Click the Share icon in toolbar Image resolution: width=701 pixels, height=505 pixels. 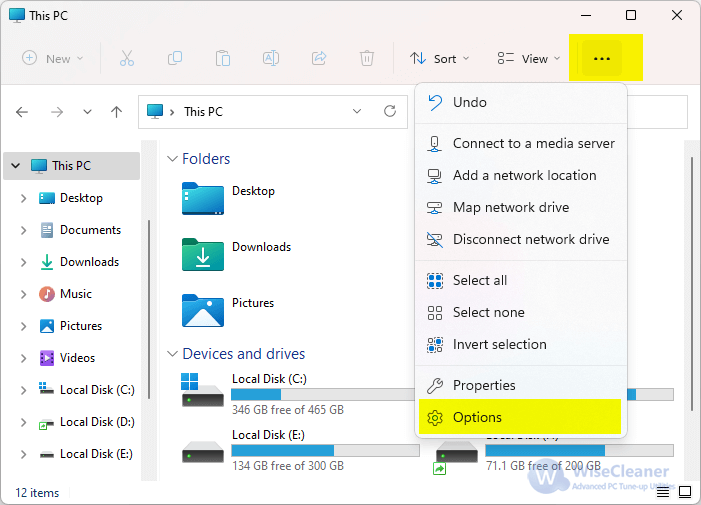pyautogui.click(x=319, y=58)
